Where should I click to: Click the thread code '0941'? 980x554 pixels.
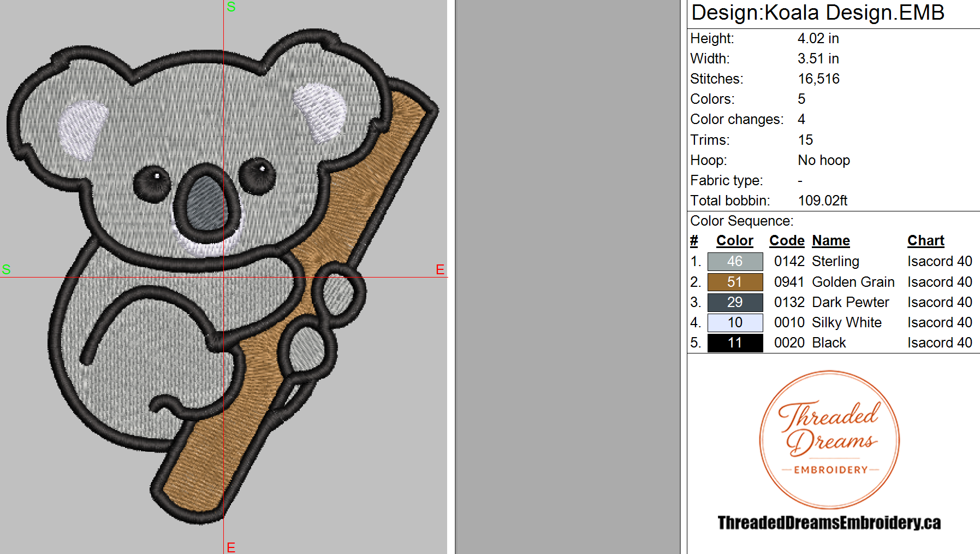(x=789, y=282)
